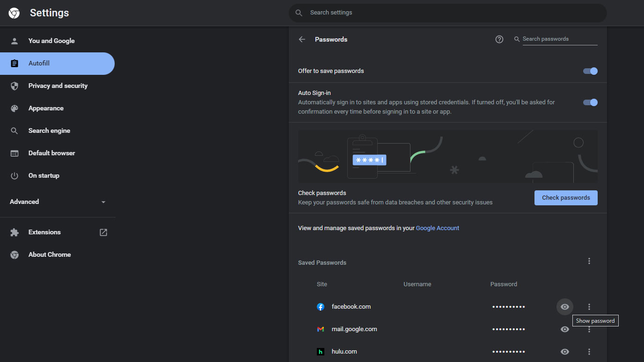Image resolution: width=644 pixels, height=362 pixels.
Task: Select the Search engine section
Action: coord(49,131)
